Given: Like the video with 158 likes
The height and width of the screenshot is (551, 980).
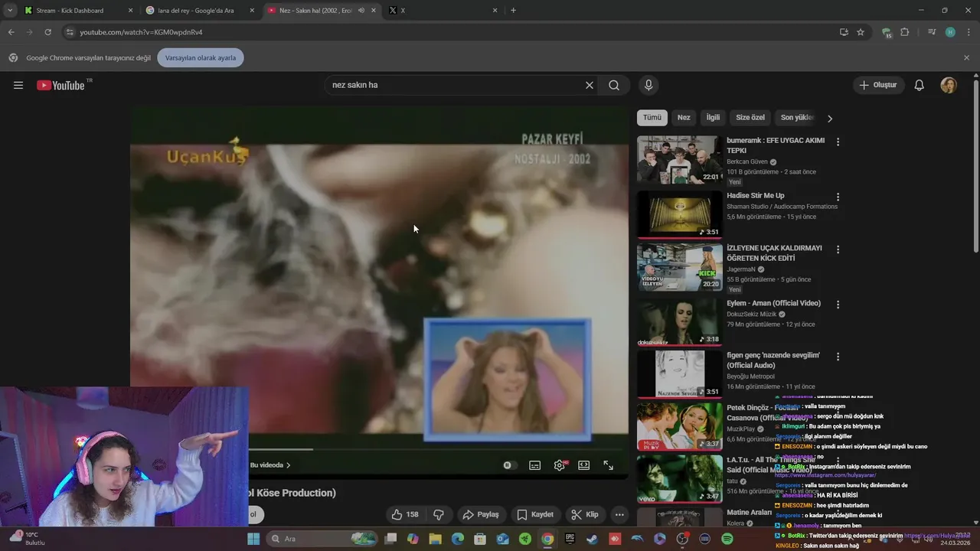Looking at the screenshot, I should coord(406,514).
